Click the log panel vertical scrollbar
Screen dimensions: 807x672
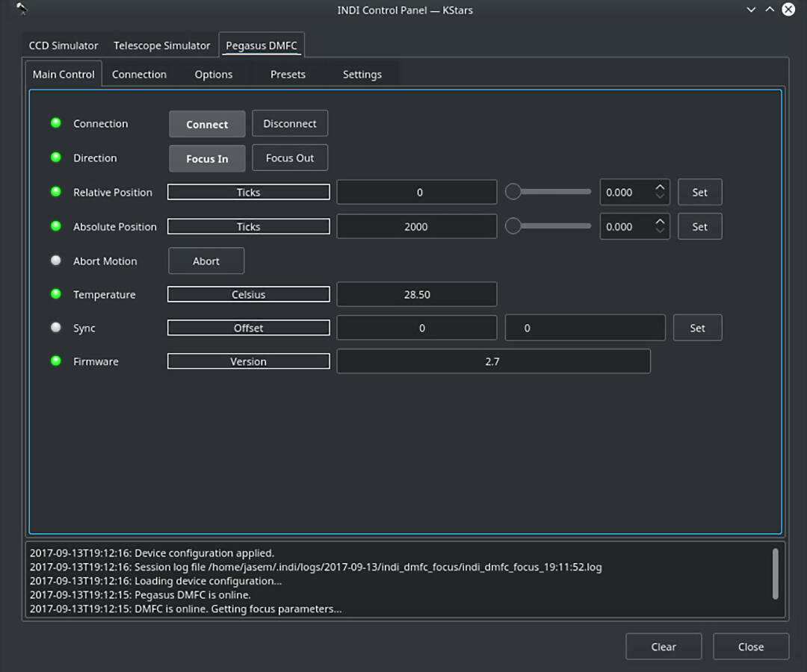click(x=776, y=573)
